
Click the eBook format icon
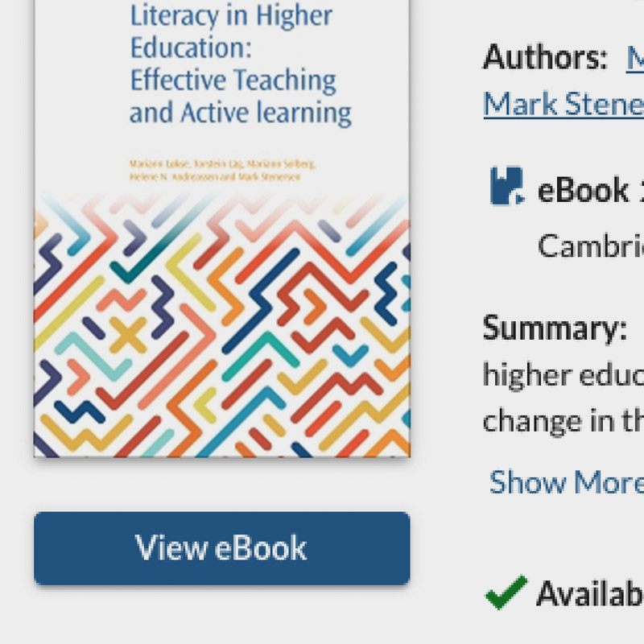pyautogui.click(x=506, y=187)
